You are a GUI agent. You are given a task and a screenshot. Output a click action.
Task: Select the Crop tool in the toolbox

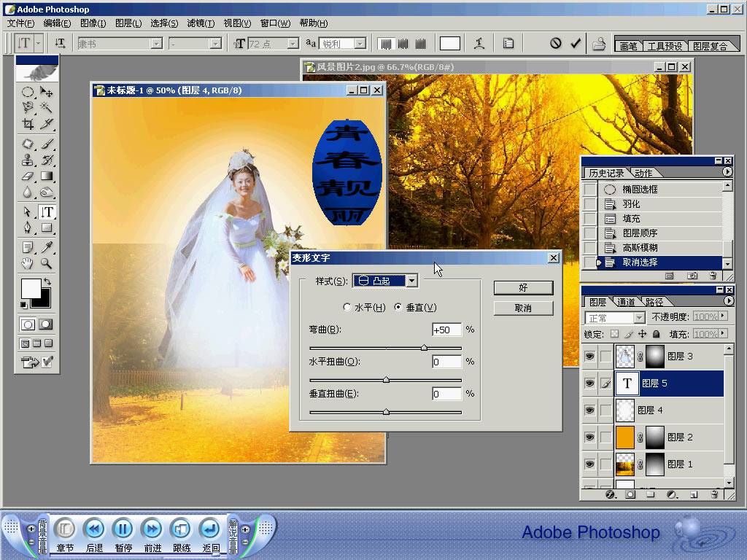[x=27, y=124]
